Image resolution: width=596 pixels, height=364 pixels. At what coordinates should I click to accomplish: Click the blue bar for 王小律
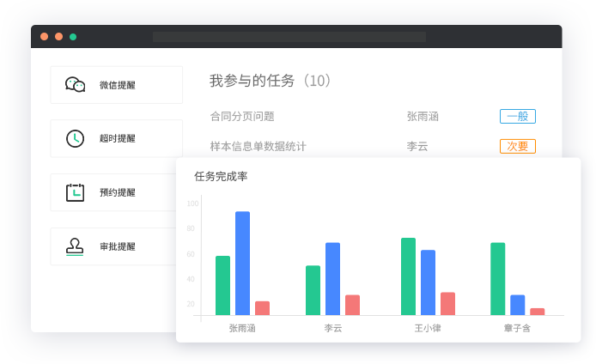(428, 282)
